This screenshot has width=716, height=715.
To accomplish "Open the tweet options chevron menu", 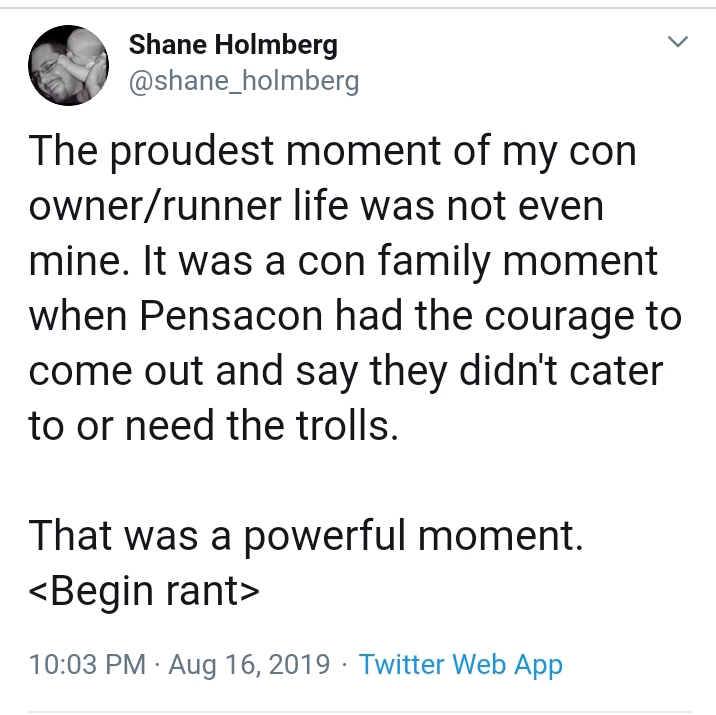I will point(678,42).
